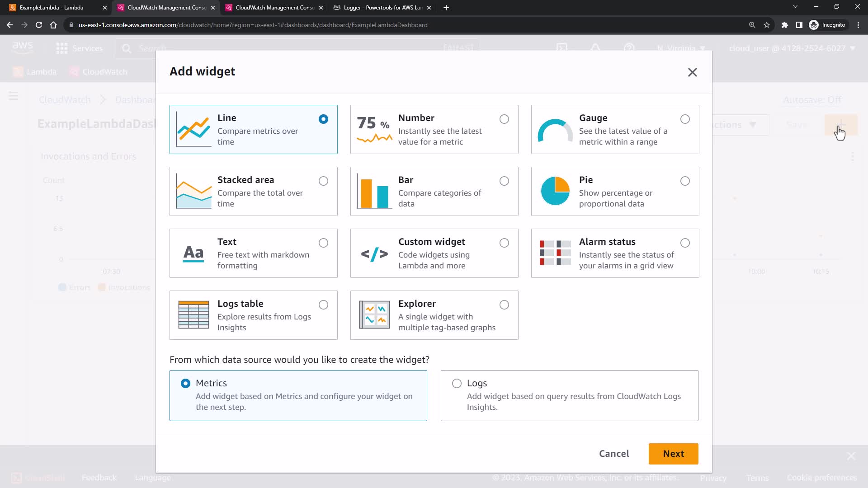Click the Stacked area chart icon
Viewport: 868px width, 488px height.
click(x=193, y=192)
